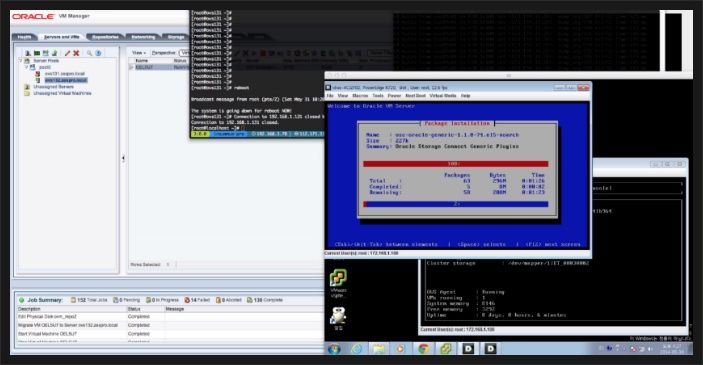703x365 pixels.
Task: Open the View dropdown menu
Action: coord(139,53)
